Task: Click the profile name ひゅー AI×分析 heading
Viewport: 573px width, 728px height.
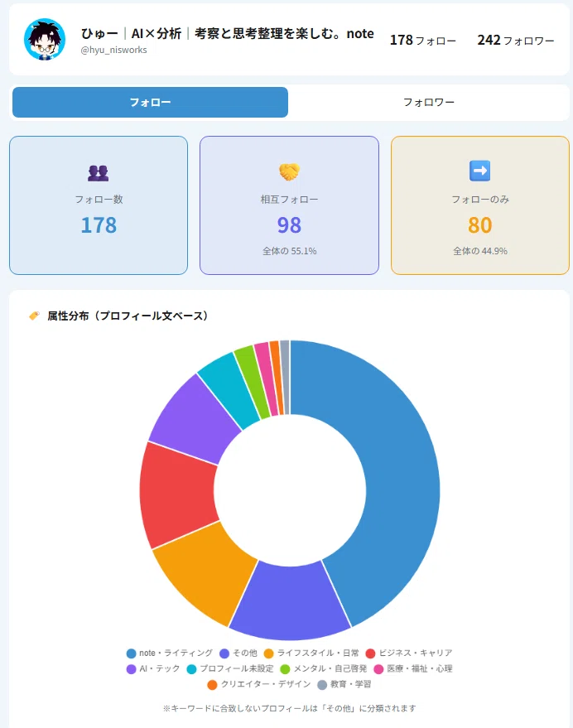Action: (227, 33)
